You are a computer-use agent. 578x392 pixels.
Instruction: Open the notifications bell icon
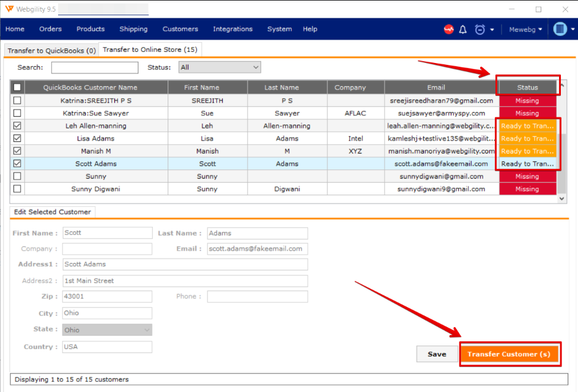pos(462,29)
